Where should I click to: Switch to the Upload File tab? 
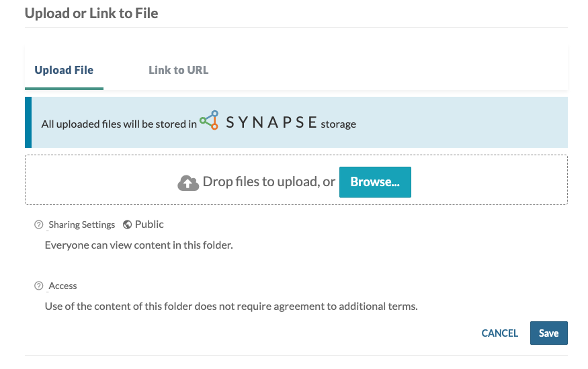[x=64, y=70]
